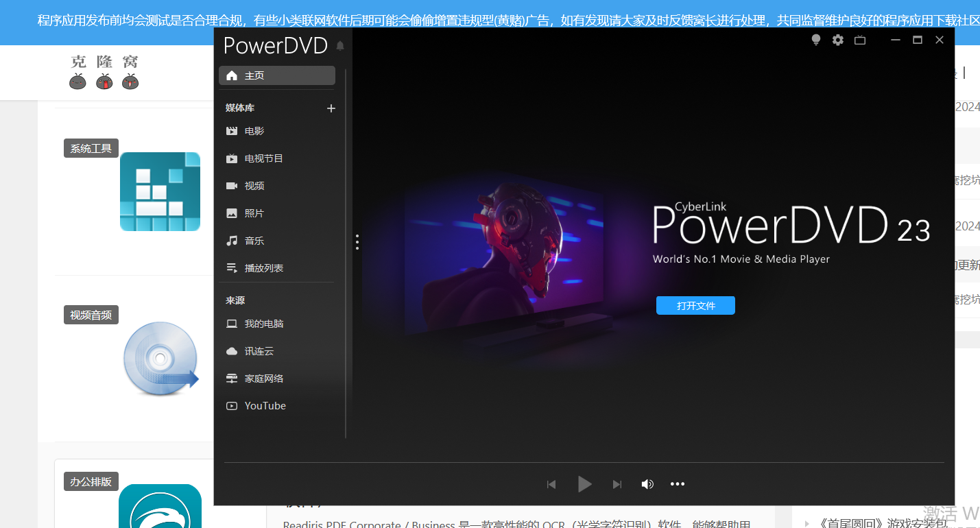980x528 pixels.
Task: Minimize the PowerDVD window
Action: click(x=896, y=40)
